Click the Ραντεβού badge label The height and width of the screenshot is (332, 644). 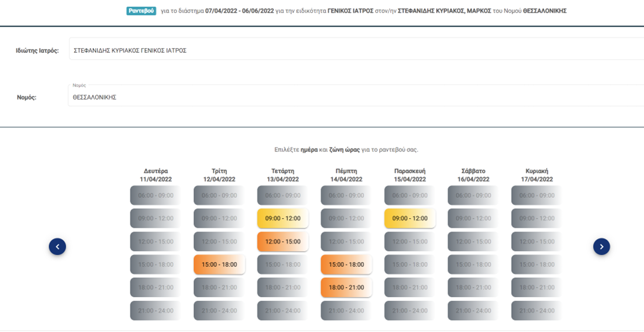(x=141, y=11)
